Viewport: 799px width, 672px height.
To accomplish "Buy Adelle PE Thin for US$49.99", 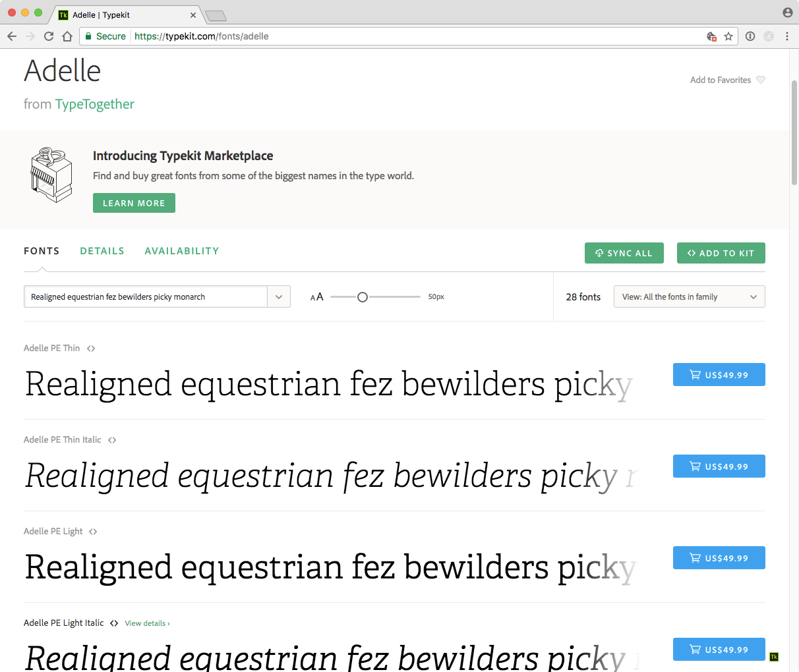I will click(x=719, y=375).
